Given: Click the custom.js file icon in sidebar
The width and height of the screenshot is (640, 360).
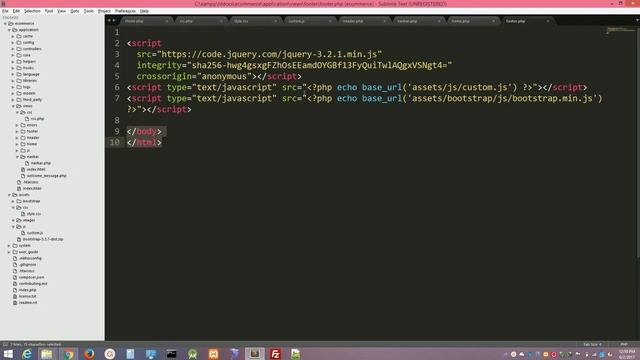Looking at the screenshot, I should click(23, 233).
